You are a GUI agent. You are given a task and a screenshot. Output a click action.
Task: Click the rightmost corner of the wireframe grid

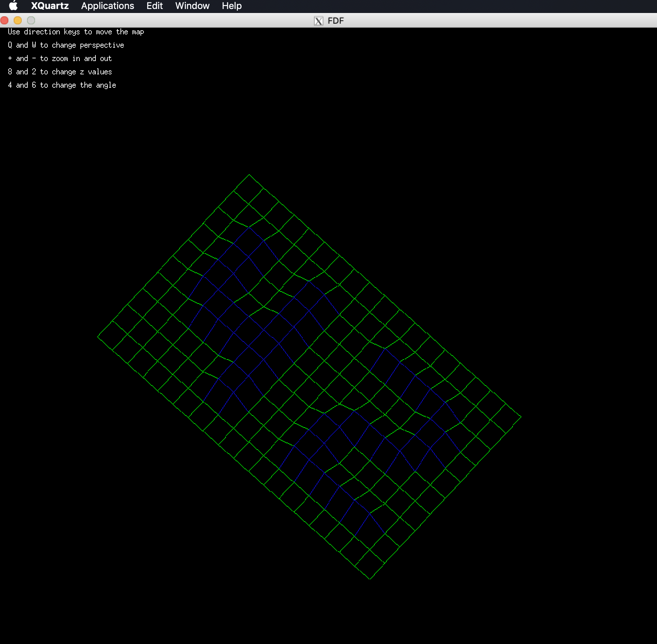click(521, 417)
